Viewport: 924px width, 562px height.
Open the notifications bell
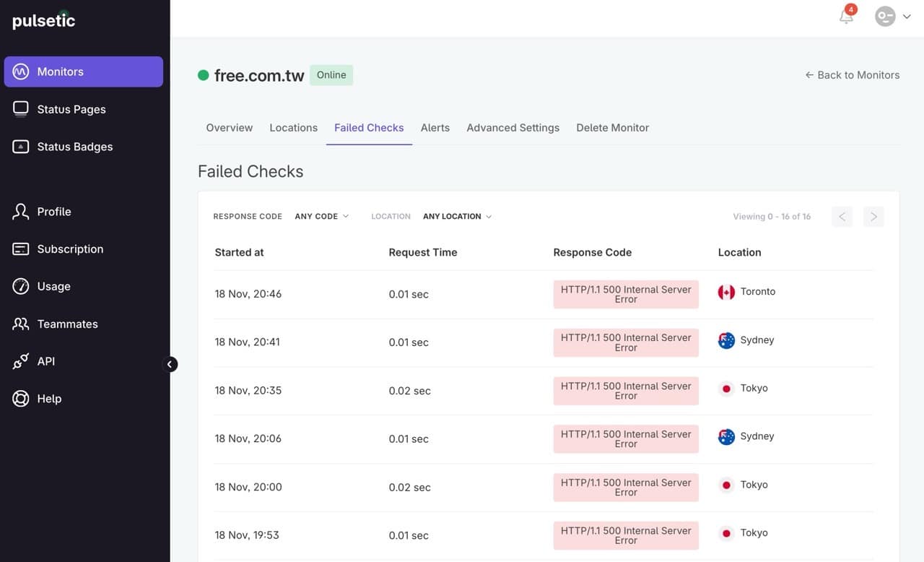click(x=847, y=16)
